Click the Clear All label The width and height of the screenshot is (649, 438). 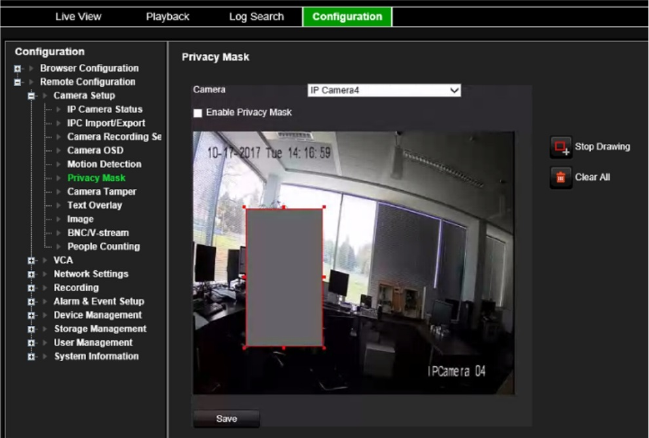click(592, 177)
